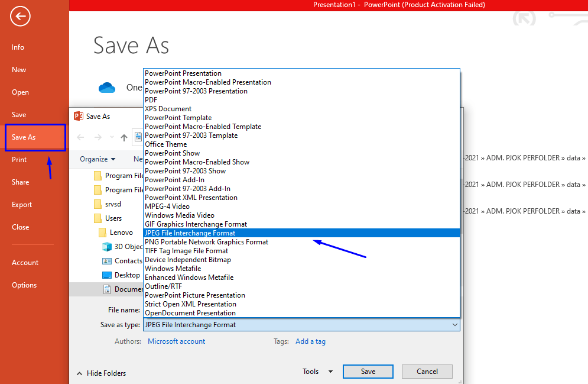
Task: Collapse the Save as type dropdown list
Action: (454, 324)
